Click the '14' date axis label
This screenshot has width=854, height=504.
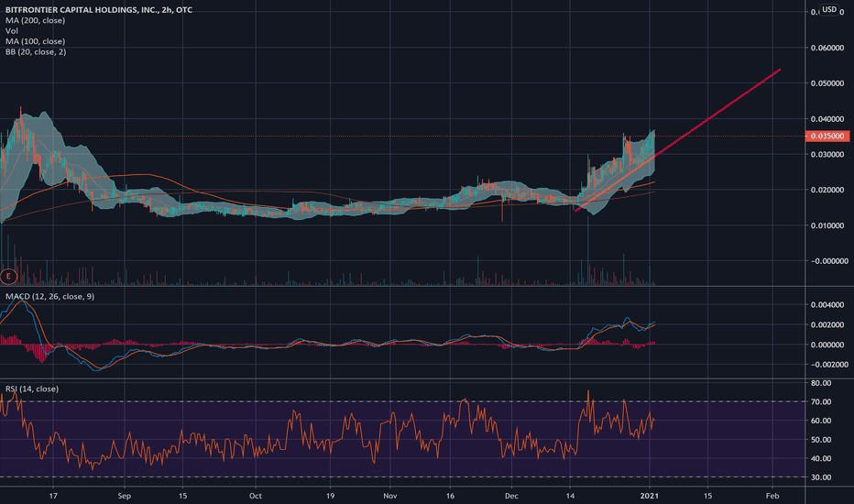point(570,496)
